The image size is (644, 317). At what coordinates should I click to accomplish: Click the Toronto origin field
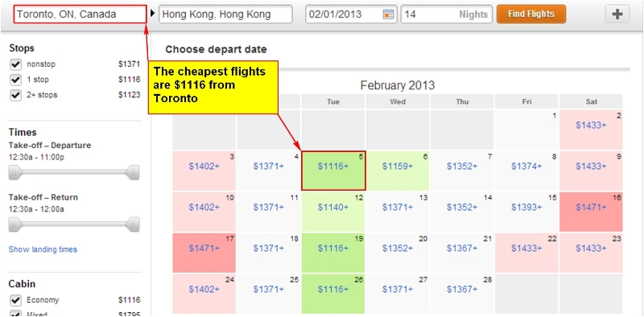[x=80, y=14]
